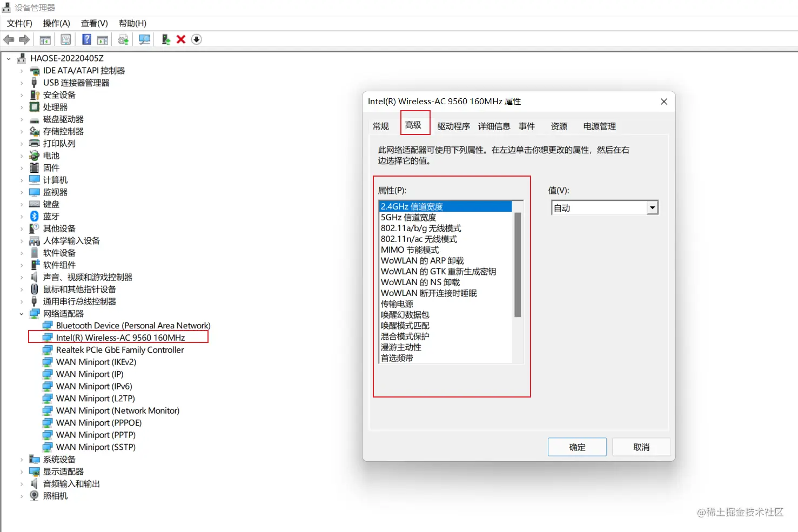Viewport: 798px width, 532px height.
Task: Select WAN Miniport (Network Monitor) device
Action: coord(118,410)
